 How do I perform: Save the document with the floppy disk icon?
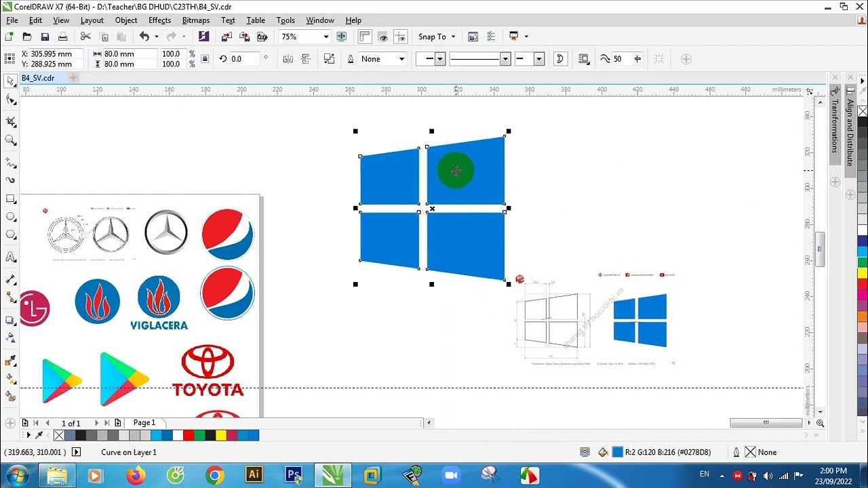pos(45,37)
